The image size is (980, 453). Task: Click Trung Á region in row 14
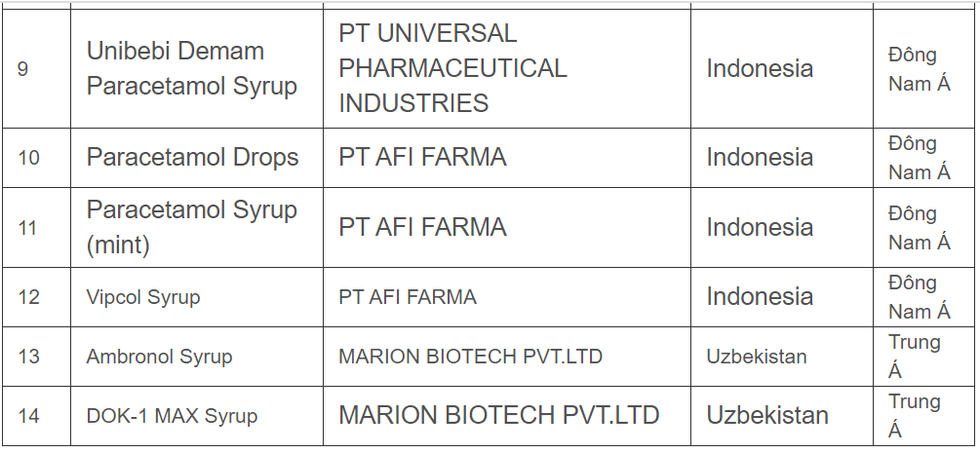(x=915, y=416)
